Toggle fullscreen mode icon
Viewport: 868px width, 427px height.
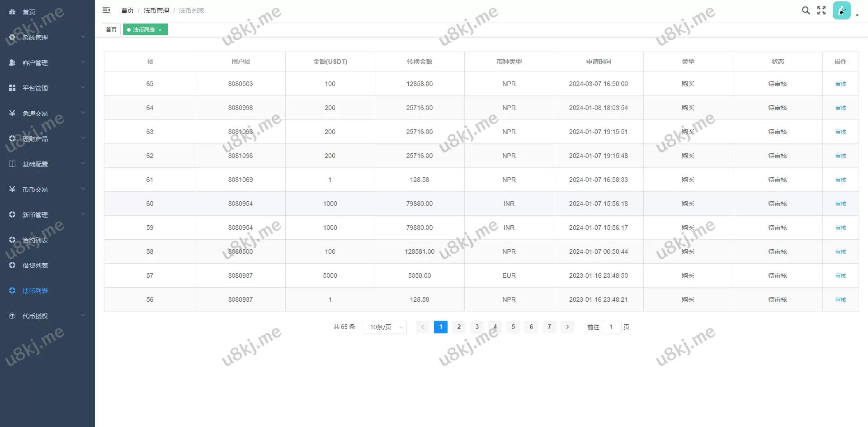[x=821, y=10]
